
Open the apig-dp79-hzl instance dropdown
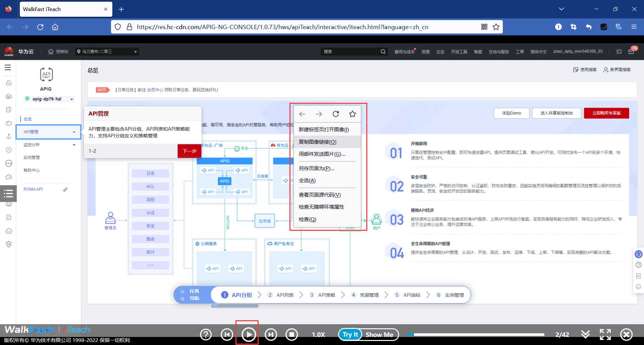pos(49,99)
